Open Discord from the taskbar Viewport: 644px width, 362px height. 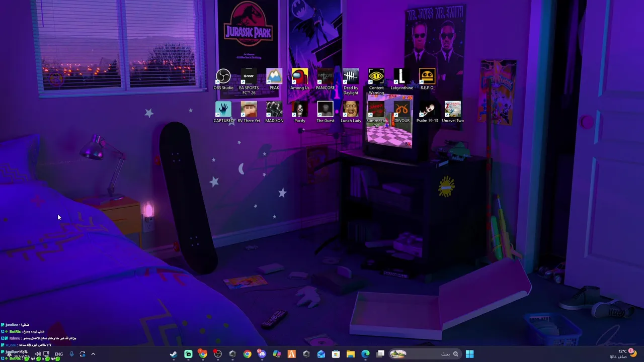262,354
